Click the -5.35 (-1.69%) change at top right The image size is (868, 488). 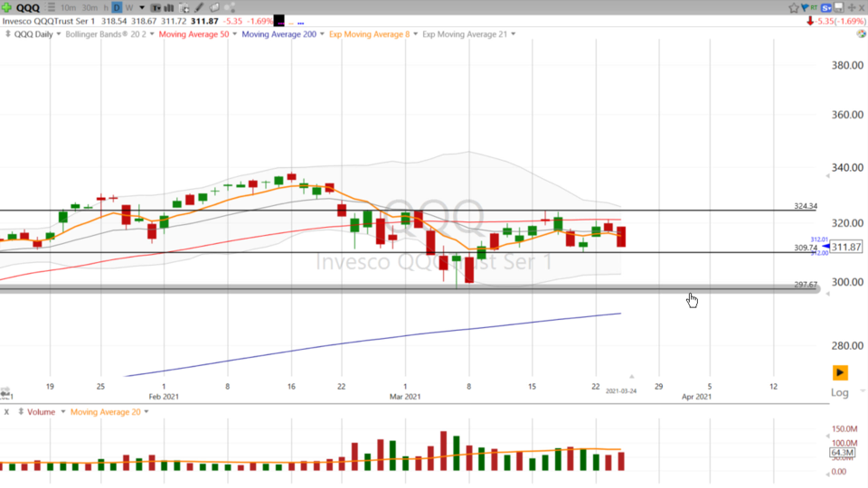click(840, 21)
